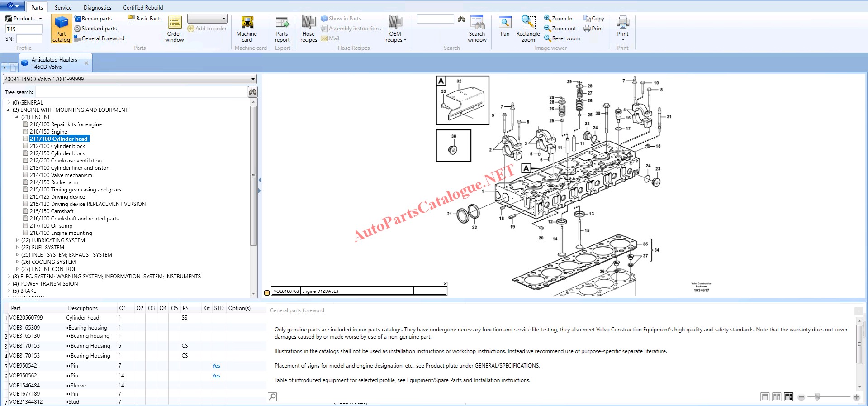The image size is (868, 406).
Task: Click the Machine card icon
Action: click(x=247, y=29)
